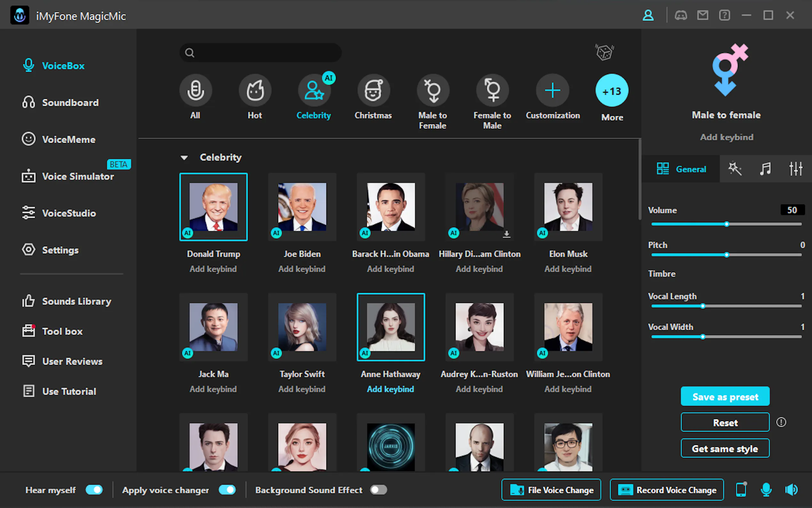Click the File Voice Change button
The width and height of the screenshot is (812, 508).
[x=551, y=490]
